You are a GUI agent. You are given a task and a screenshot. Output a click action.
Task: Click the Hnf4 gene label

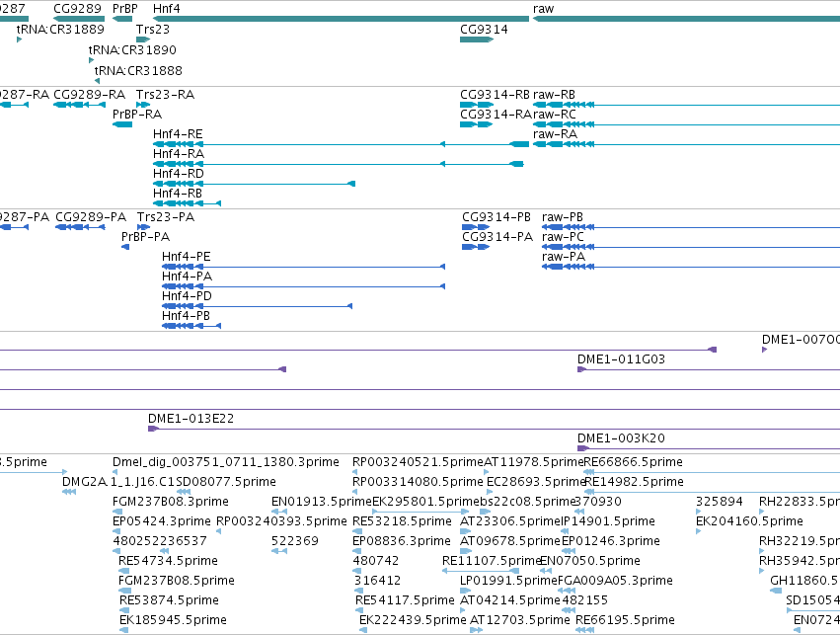(x=167, y=9)
